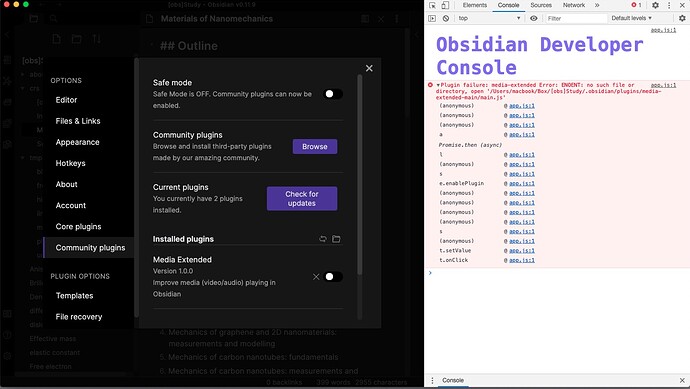Open DevTools settings gear
Viewport: 690px width, 389px height.
click(655, 5)
